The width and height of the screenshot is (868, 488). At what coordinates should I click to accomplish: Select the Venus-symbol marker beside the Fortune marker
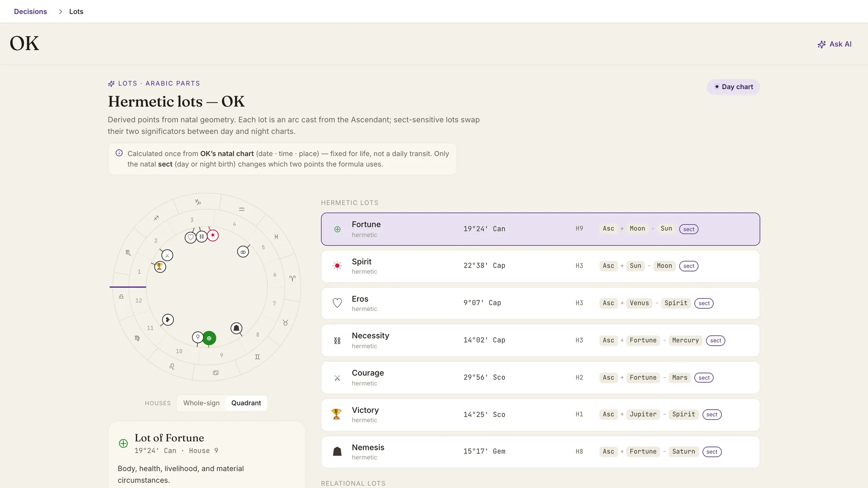click(x=198, y=337)
